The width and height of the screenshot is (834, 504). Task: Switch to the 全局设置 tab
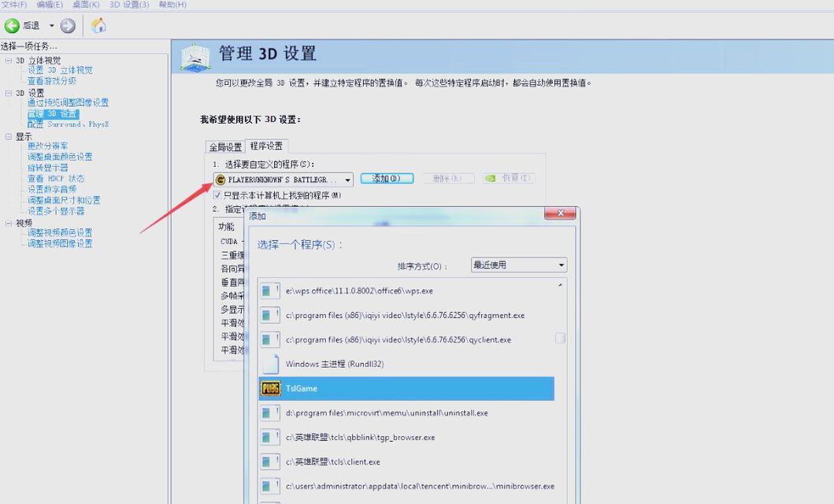(x=225, y=146)
